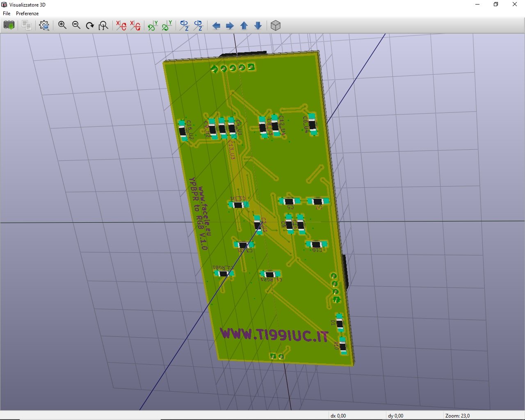Rotate Z clockwise blue icon

coord(185,25)
